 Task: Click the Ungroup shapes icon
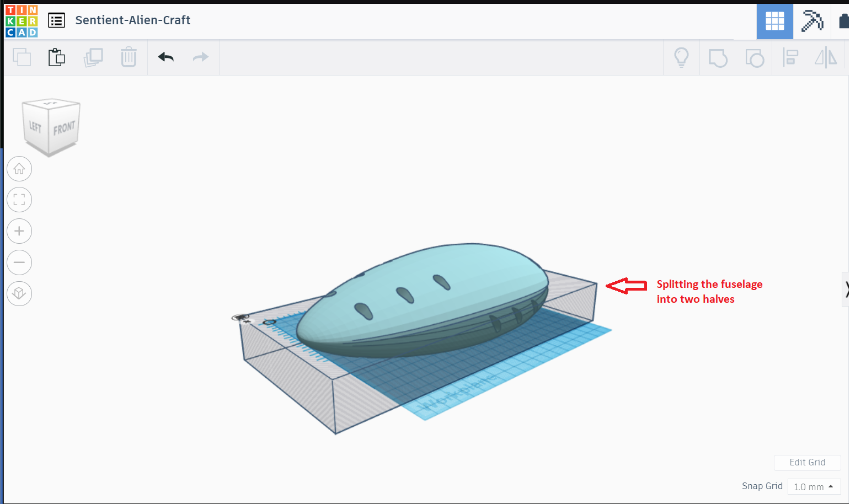[755, 58]
